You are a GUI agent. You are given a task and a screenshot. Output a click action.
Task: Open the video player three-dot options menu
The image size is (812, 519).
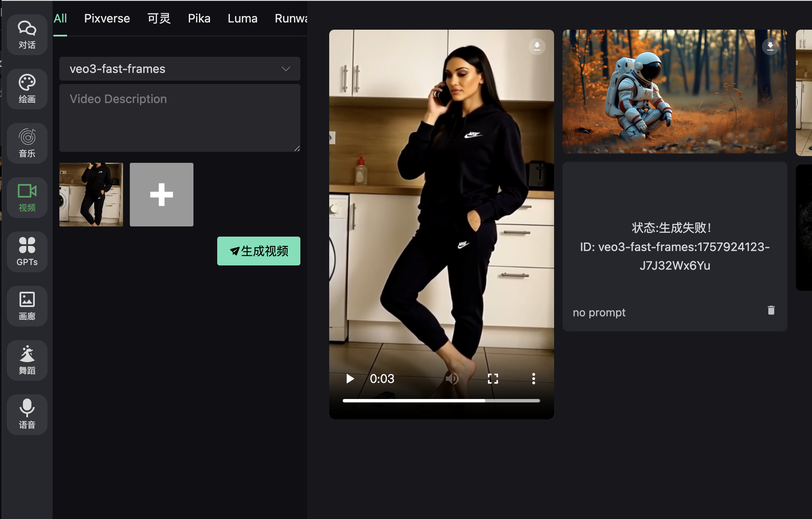click(x=533, y=379)
